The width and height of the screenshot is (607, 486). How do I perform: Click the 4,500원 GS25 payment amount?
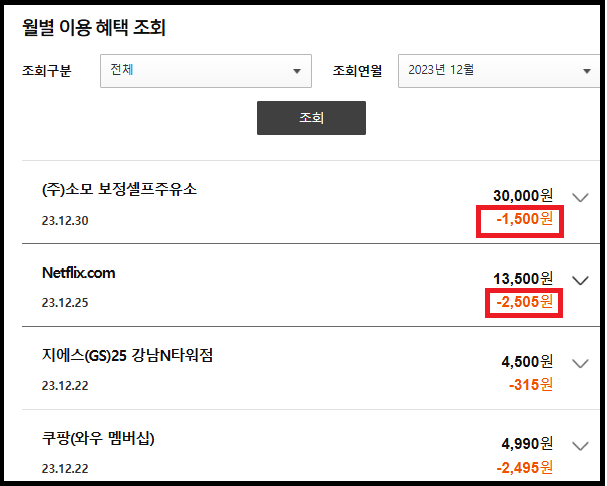(527, 361)
